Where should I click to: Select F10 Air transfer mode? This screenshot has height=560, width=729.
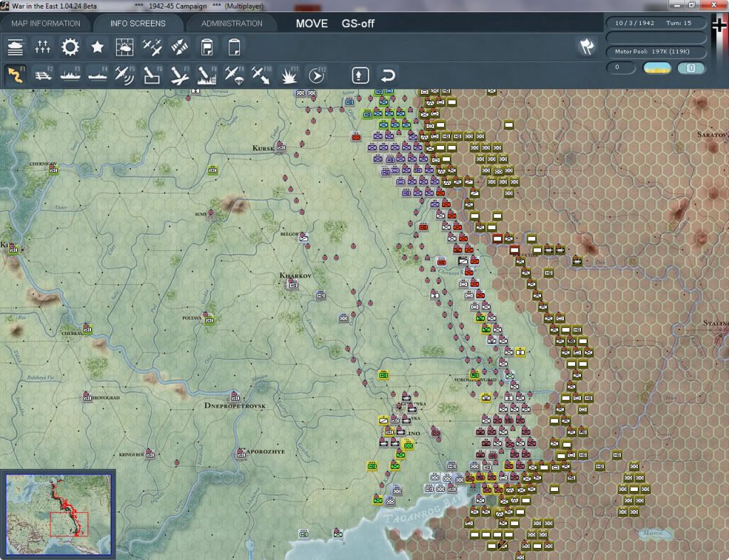coord(261,75)
